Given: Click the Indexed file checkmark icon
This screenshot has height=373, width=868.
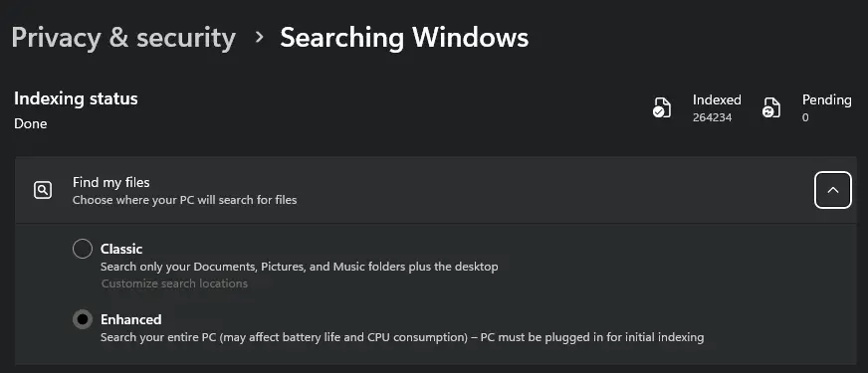Looking at the screenshot, I should [662, 107].
